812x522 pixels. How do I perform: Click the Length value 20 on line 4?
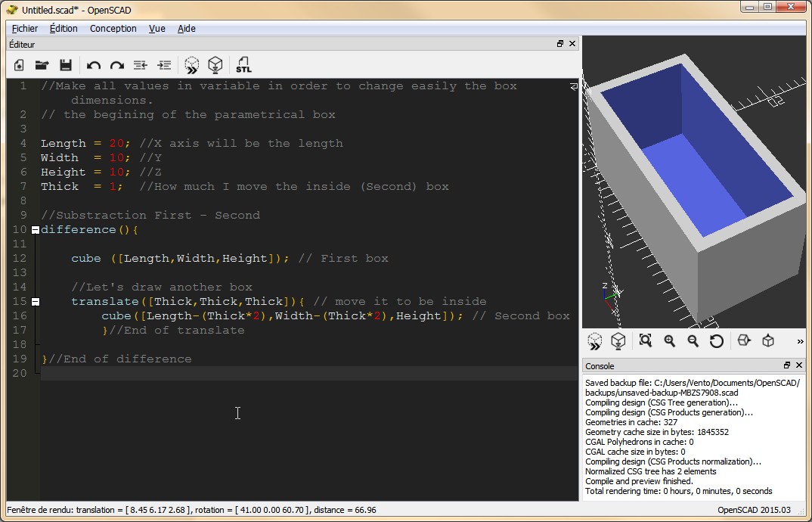pos(116,144)
